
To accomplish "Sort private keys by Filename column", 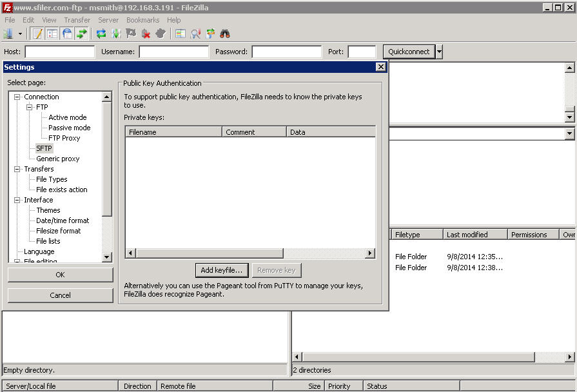I will (173, 132).
